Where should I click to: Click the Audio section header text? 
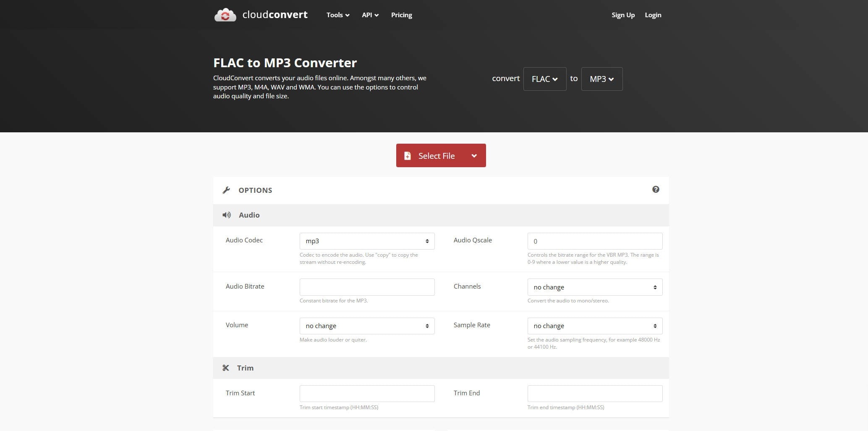click(x=249, y=215)
